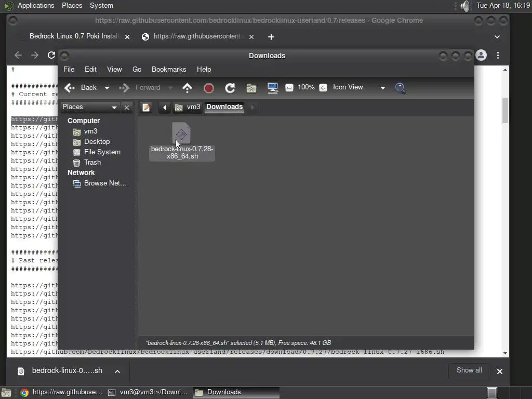Open the Help menu
Viewport: 532px width, 399px height.
point(204,70)
